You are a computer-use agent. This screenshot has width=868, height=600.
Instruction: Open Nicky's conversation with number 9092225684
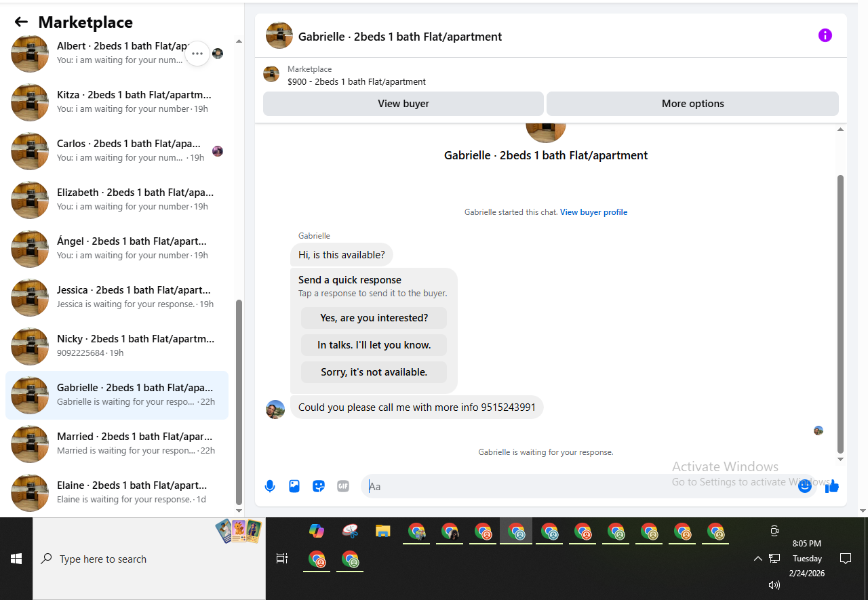point(117,346)
